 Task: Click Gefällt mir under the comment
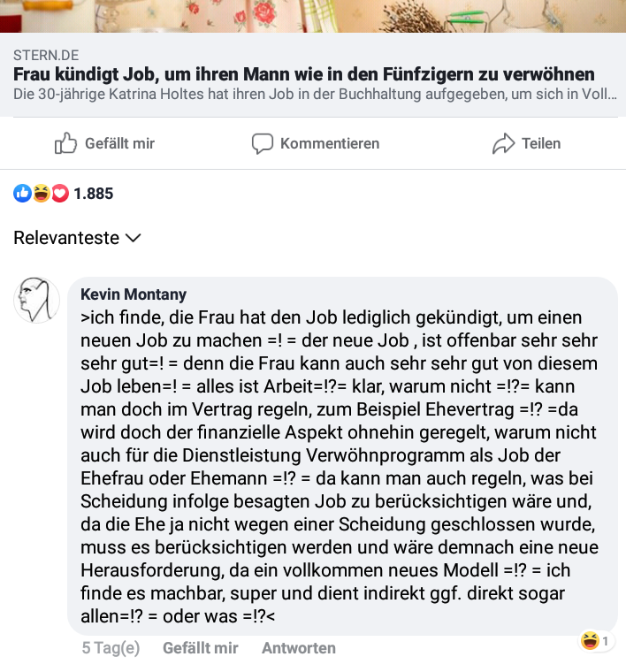click(x=200, y=648)
